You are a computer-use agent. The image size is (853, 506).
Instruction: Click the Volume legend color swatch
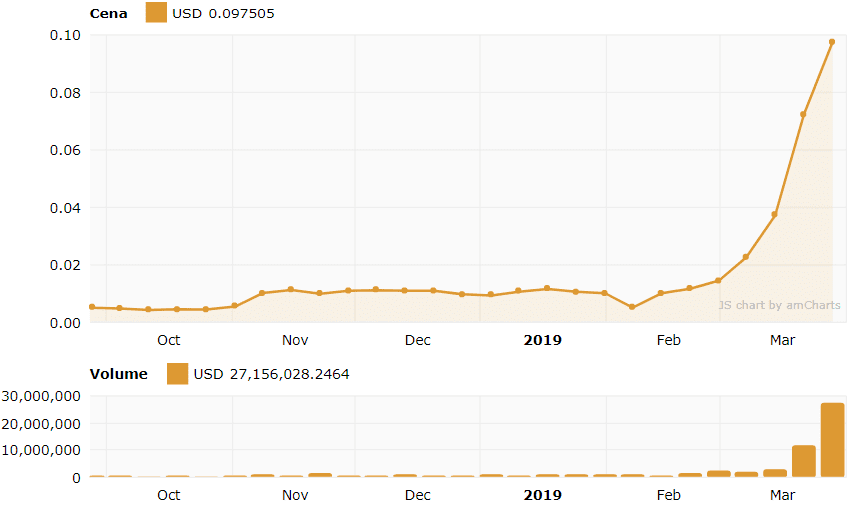point(177,374)
